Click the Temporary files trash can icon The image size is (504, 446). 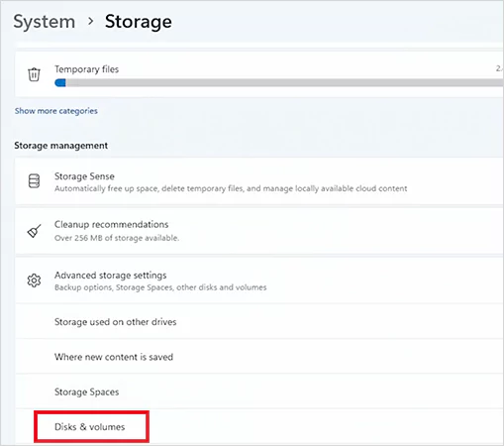34,74
